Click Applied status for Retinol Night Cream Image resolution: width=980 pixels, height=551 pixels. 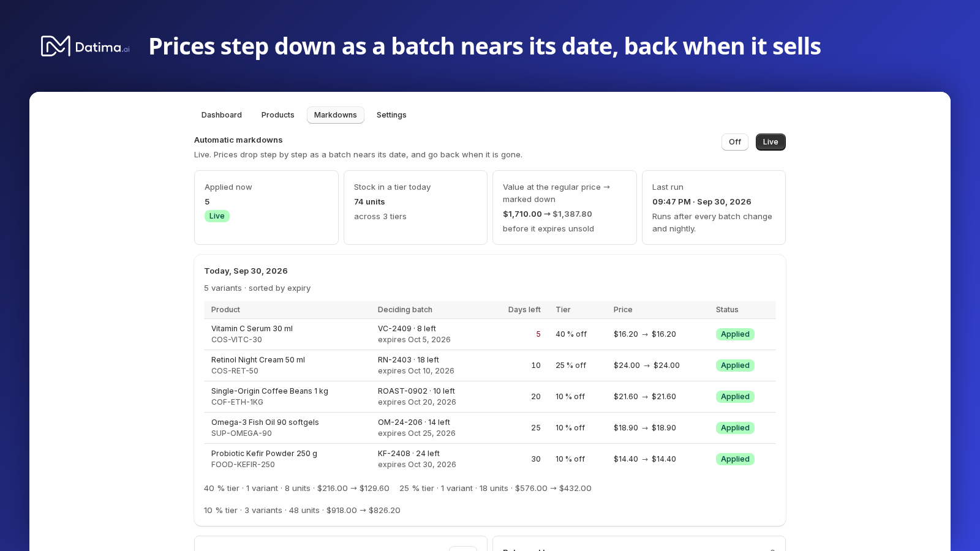735,365
